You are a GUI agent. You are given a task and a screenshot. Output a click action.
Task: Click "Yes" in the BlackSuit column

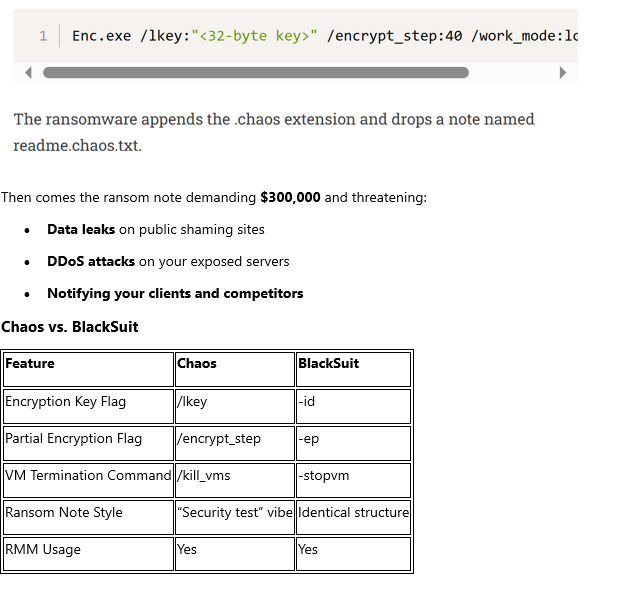tap(353, 554)
